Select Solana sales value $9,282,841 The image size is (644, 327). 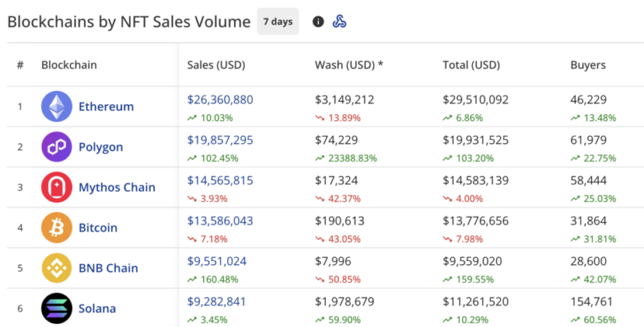coord(216,302)
